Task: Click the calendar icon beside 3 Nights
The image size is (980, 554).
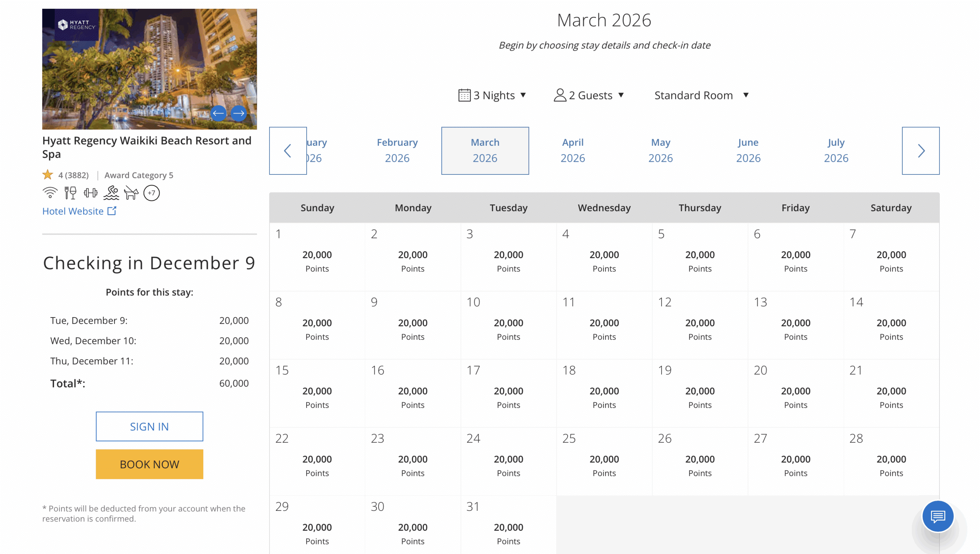Action: (464, 95)
